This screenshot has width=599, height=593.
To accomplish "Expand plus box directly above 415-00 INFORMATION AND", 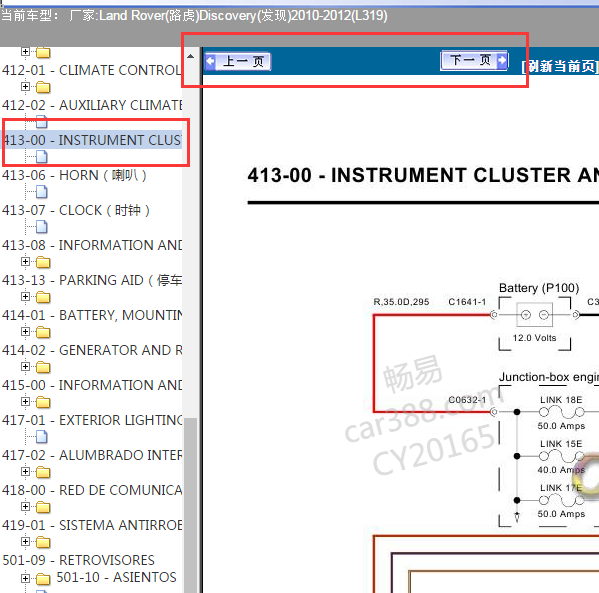I will (x=25, y=367).
